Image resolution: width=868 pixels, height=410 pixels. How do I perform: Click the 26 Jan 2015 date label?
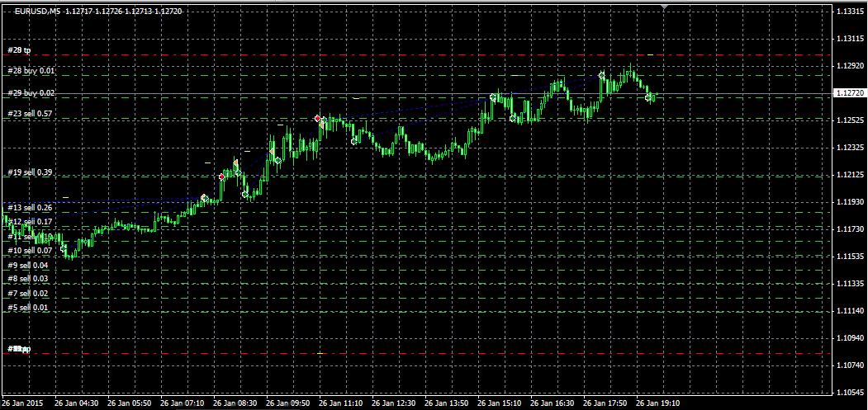(21, 403)
